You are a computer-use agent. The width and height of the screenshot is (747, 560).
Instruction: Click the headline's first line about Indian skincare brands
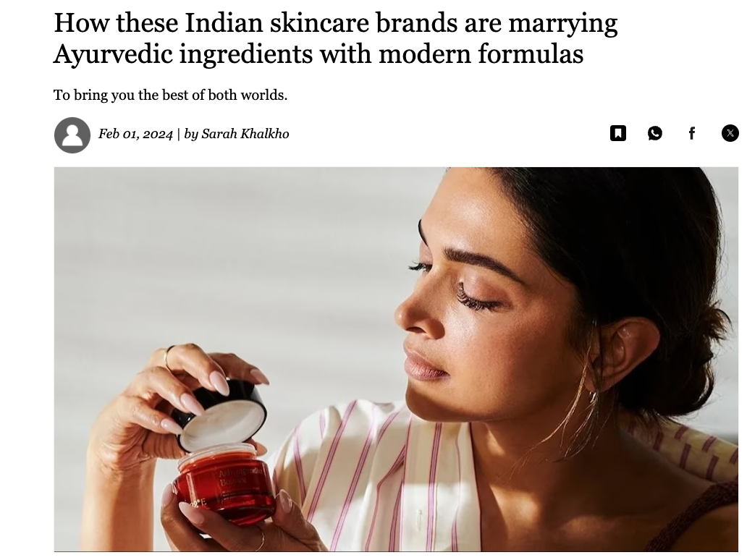pyautogui.click(x=335, y=22)
